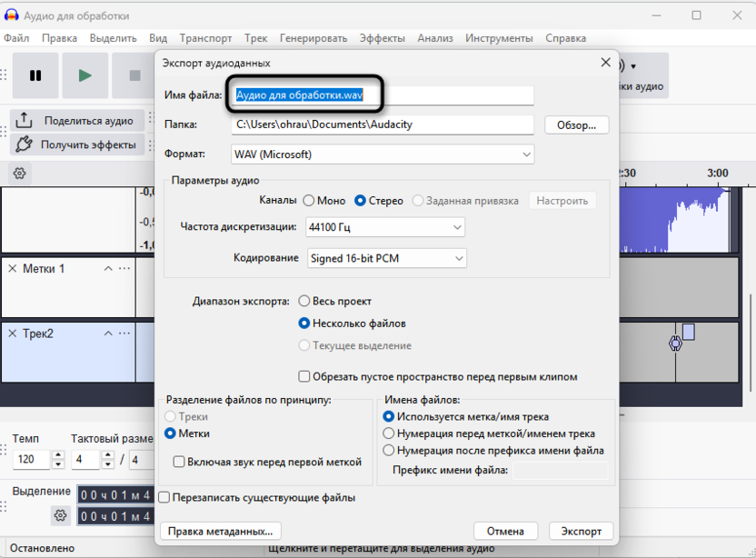Choose Несколько файлов export range
This screenshot has width=756, height=558.
tap(303, 324)
